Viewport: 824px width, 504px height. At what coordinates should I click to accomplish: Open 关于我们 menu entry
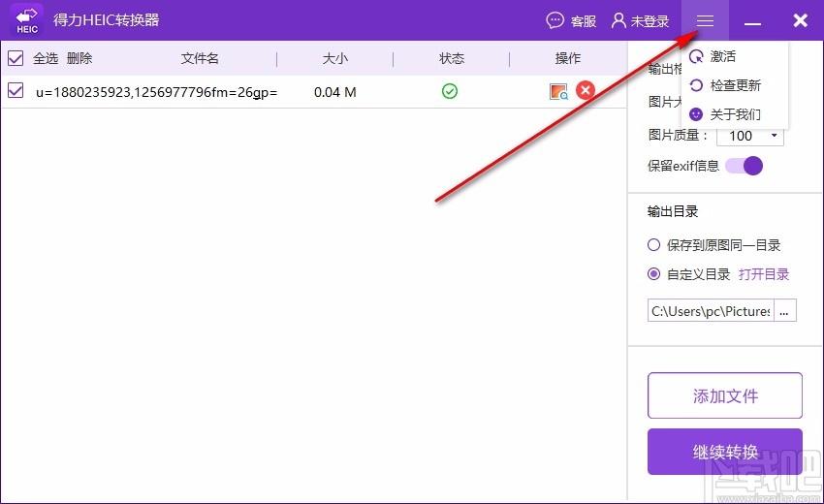pos(735,114)
